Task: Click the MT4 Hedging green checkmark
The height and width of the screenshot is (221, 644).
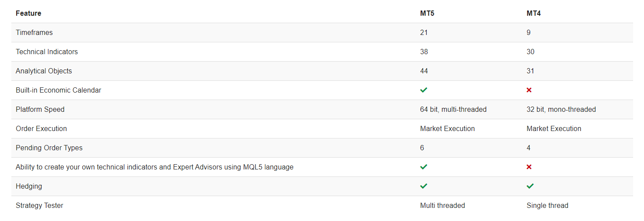Action: (x=530, y=186)
